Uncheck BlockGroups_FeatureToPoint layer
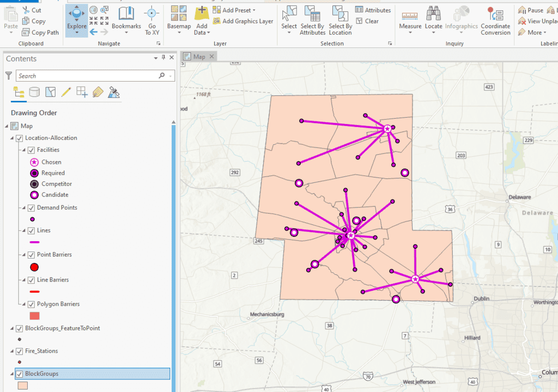This screenshot has height=392, width=558. click(x=20, y=328)
